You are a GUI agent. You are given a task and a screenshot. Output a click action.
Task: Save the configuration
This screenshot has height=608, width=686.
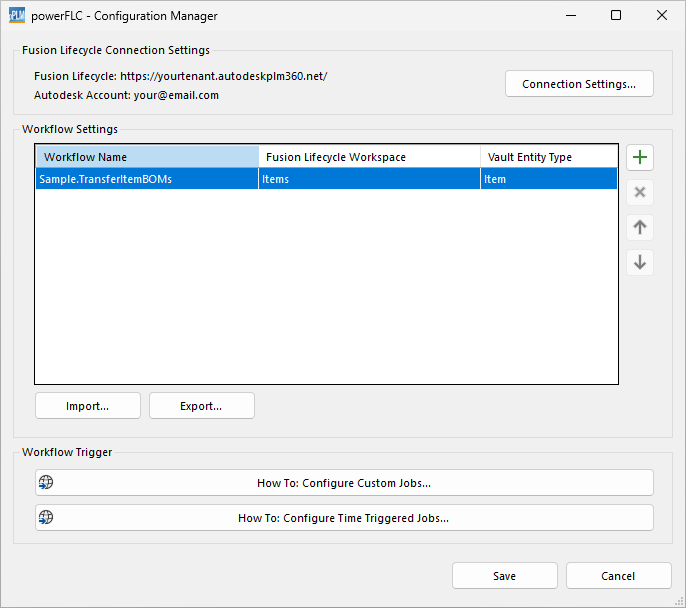(x=504, y=576)
